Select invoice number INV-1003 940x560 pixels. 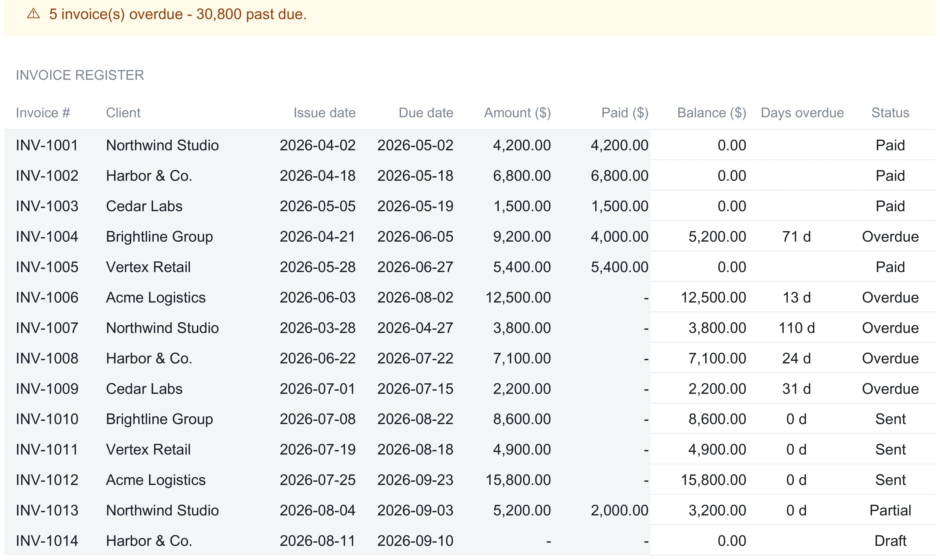pyautogui.click(x=47, y=206)
